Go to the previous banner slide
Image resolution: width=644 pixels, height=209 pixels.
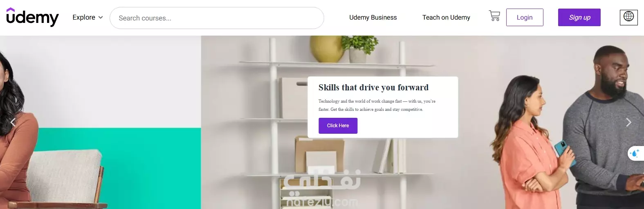click(x=13, y=122)
